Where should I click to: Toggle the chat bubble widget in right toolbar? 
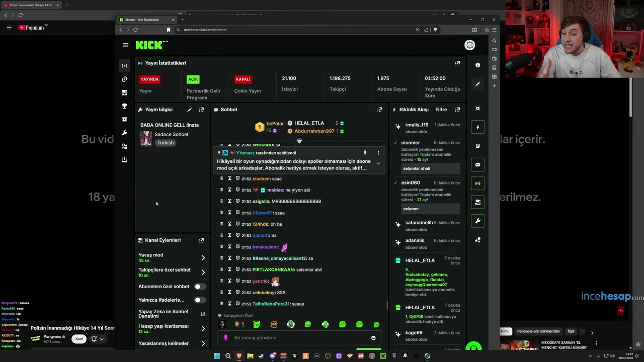477,165
